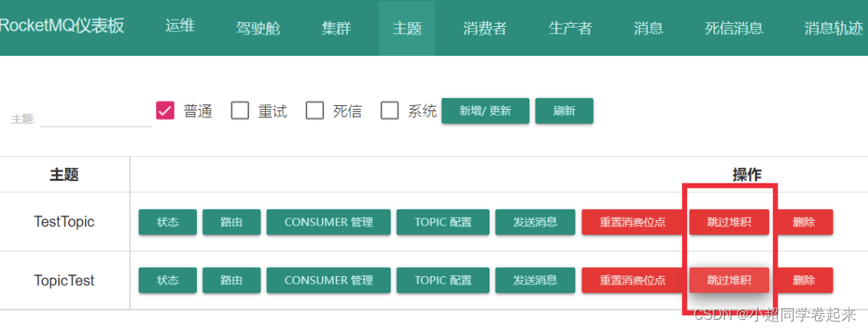Image resolution: width=868 pixels, height=329 pixels.
Task: Open the 死信消息 tab
Action: click(x=734, y=28)
